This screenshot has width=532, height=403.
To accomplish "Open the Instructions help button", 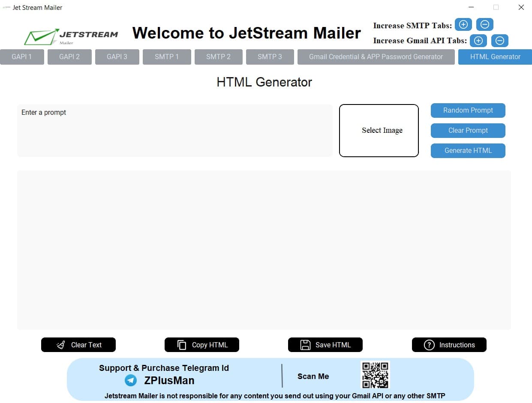I will point(449,345).
